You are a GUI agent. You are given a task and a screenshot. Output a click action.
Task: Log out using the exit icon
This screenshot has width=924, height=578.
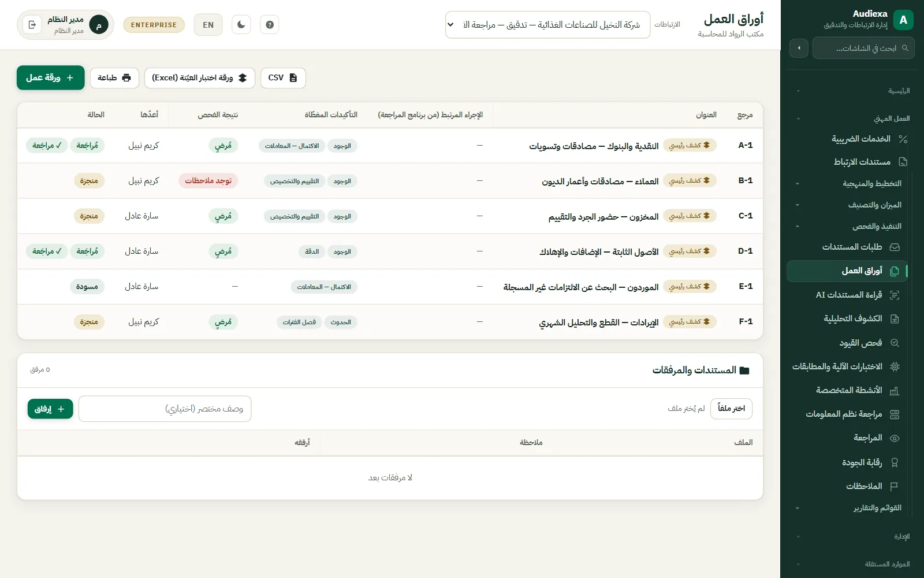tap(32, 25)
